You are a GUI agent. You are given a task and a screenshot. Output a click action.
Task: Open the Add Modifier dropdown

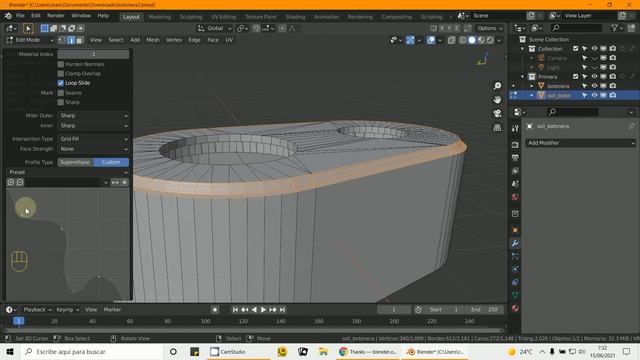(x=580, y=143)
